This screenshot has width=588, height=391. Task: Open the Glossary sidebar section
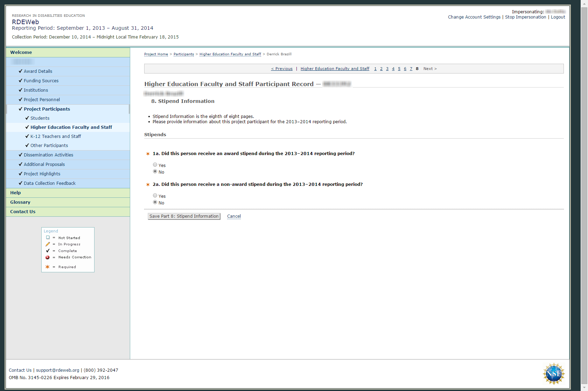(20, 202)
